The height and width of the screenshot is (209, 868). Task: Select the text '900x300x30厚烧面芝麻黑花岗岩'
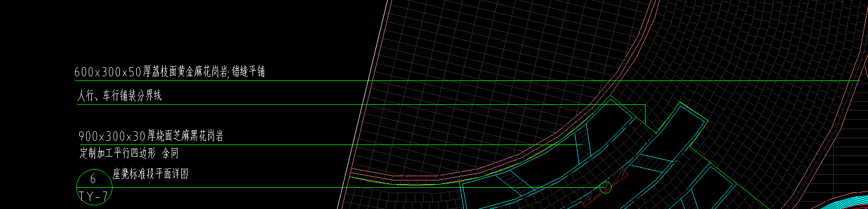pos(151,137)
